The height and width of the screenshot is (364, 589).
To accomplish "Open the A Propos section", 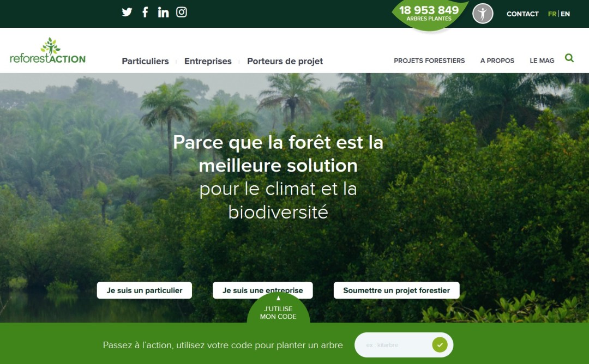I will pyautogui.click(x=497, y=61).
